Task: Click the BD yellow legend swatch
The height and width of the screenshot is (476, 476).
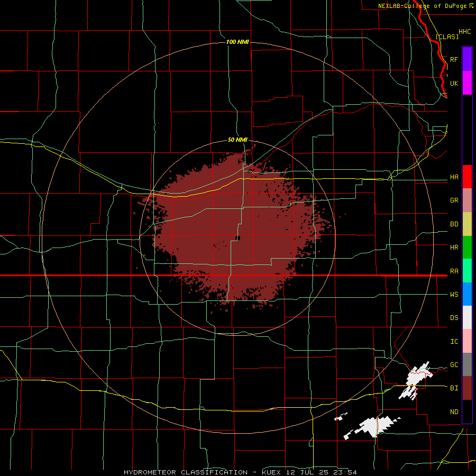Action: click(467, 224)
